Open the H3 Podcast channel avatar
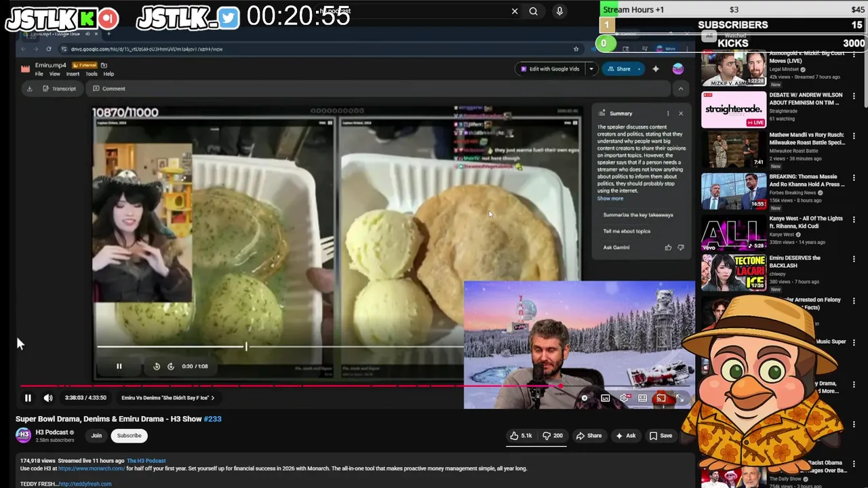This screenshot has height=488, width=868. click(23, 436)
